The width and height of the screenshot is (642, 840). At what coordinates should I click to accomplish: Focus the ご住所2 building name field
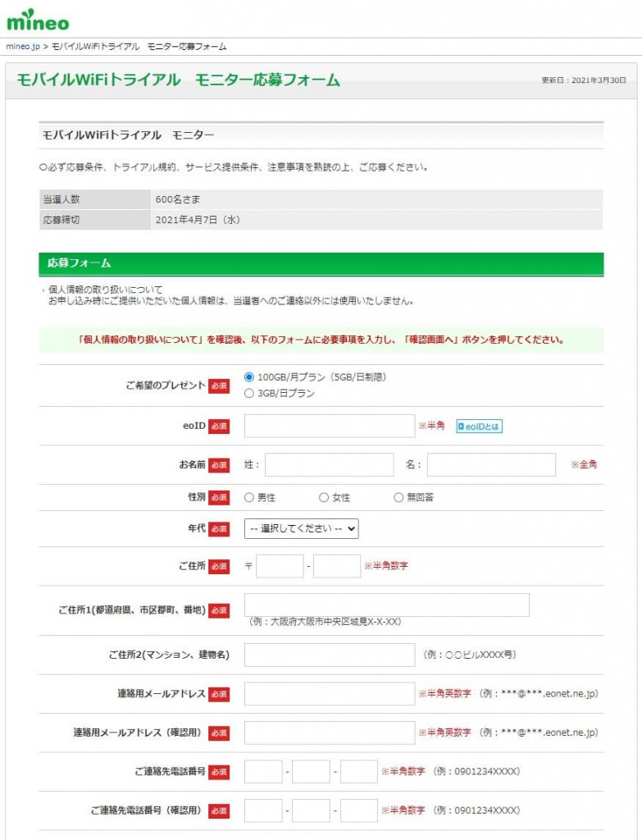pyautogui.click(x=330, y=655)
